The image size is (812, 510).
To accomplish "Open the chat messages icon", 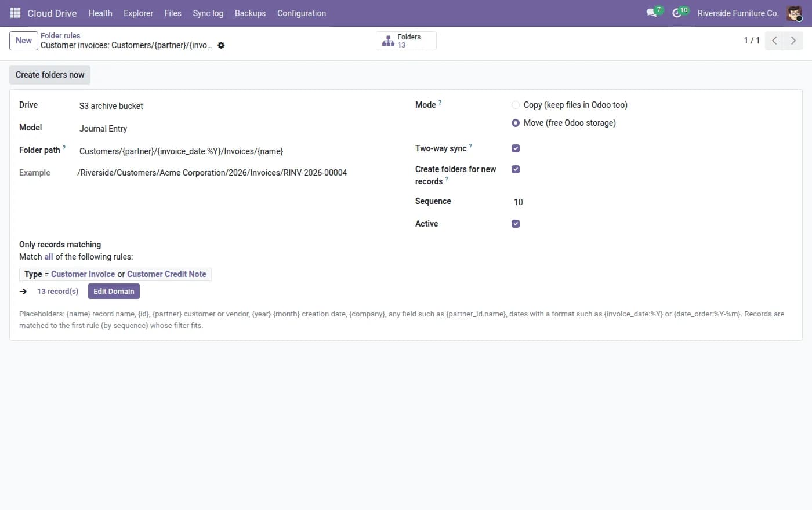I will click(x=652, y=13).
